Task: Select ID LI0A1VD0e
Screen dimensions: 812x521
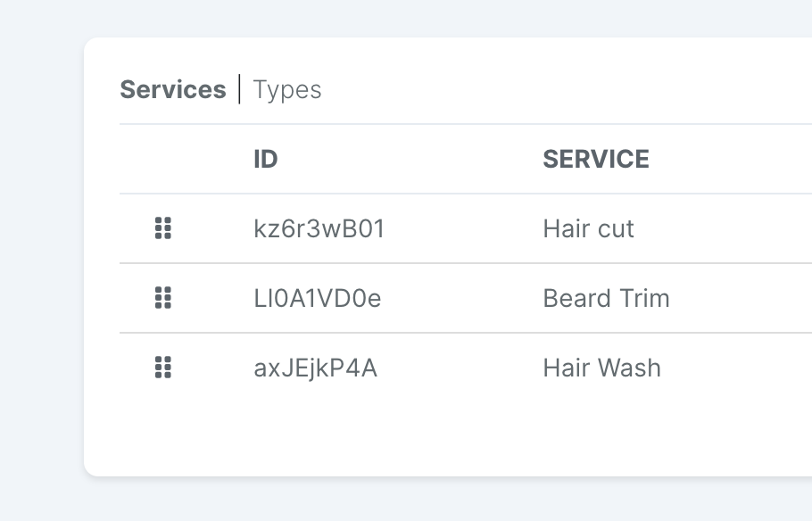Action: (318, 298)
